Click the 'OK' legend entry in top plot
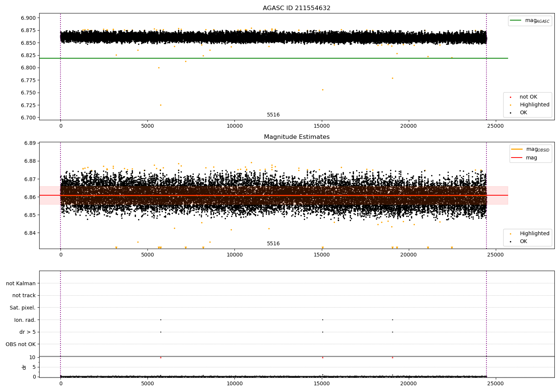The image size is (560, 392). coord(523,113)
